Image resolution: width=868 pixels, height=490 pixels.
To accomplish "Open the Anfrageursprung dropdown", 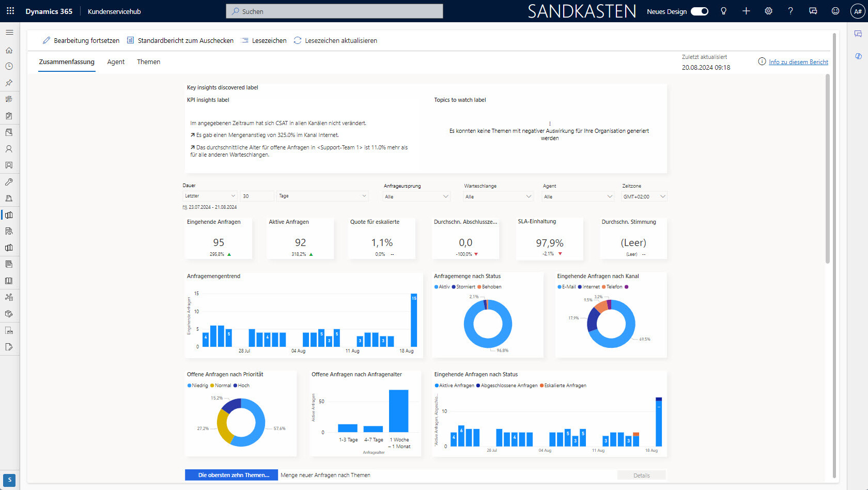I will 416,196.
